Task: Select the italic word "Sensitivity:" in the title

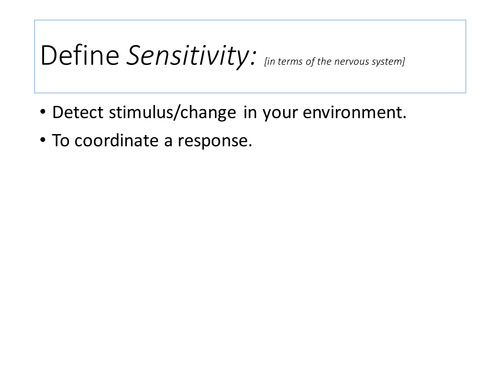Action: pyautogui.click(x=191, y=56)
